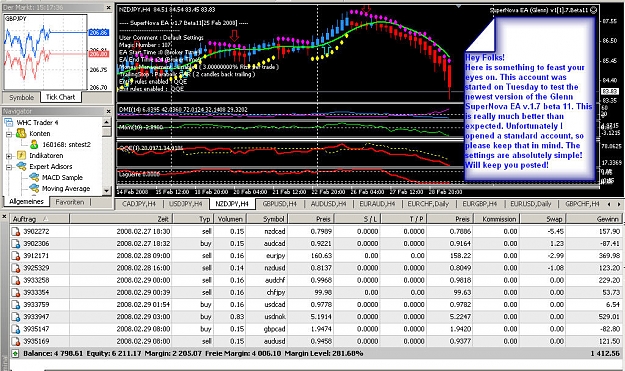This screenshot has height=371, width=625.
Task: Select the NZDJPY,H4 chart tab
Action: pyautogui.click(x=232, y=204)
